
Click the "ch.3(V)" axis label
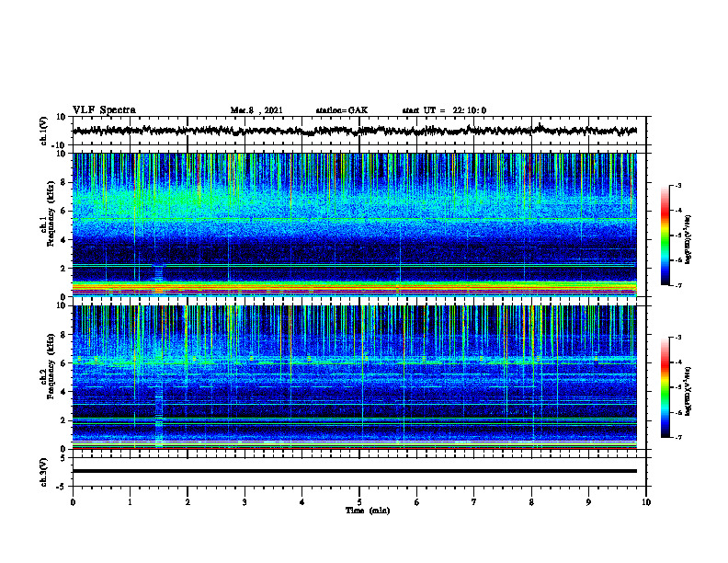[x=44, y=473]
